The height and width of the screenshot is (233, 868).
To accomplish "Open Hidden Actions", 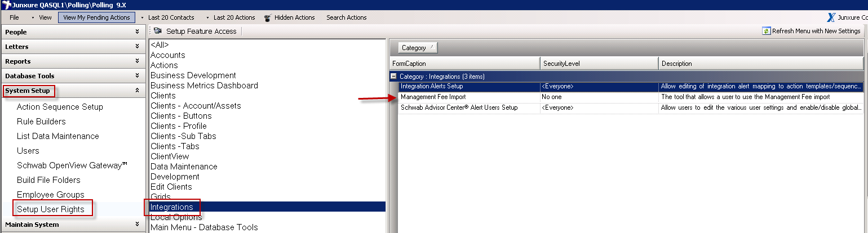I will pos(295,17).
